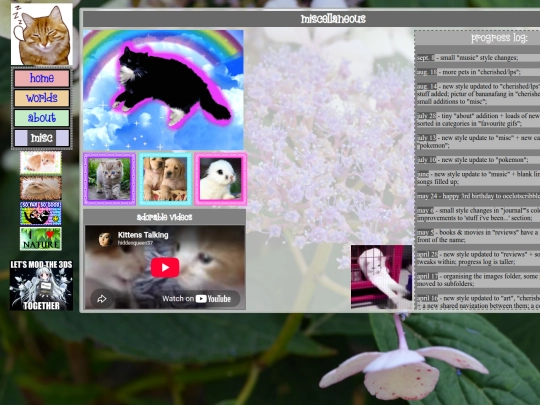
Task: Click the white cat in cage gif
Action: pos(381,277)
